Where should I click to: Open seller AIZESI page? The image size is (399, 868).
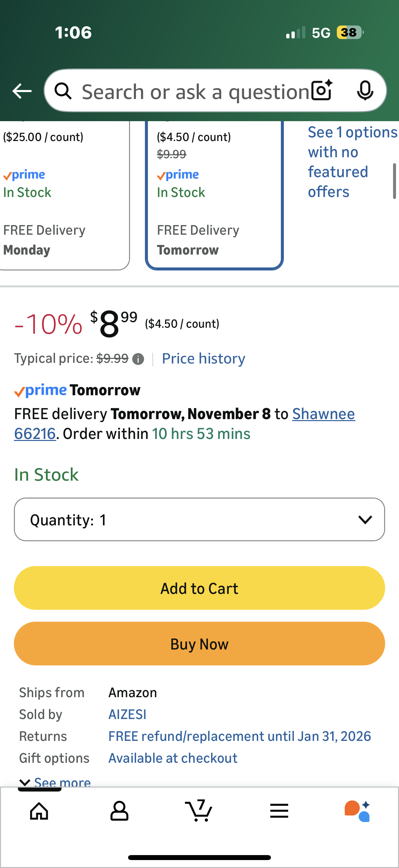(x=127, y=714)
